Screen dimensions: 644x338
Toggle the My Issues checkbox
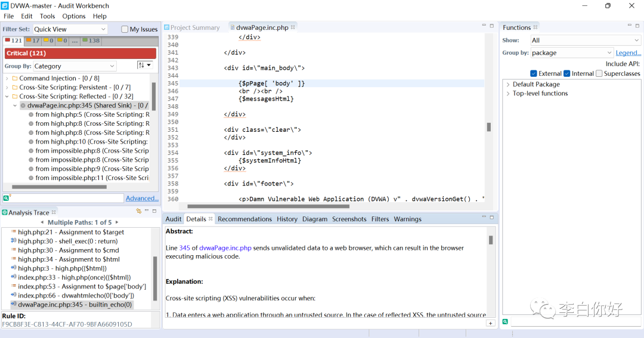click(x=125, y=29)
